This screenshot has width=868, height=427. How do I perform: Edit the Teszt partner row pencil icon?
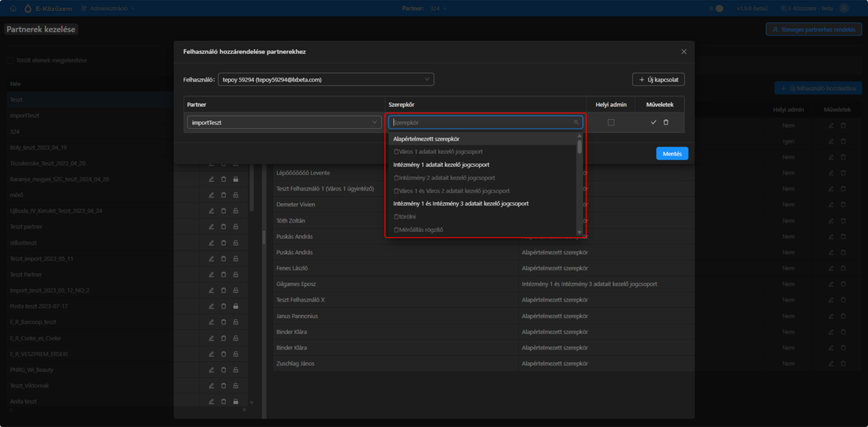tap(211, 227)
